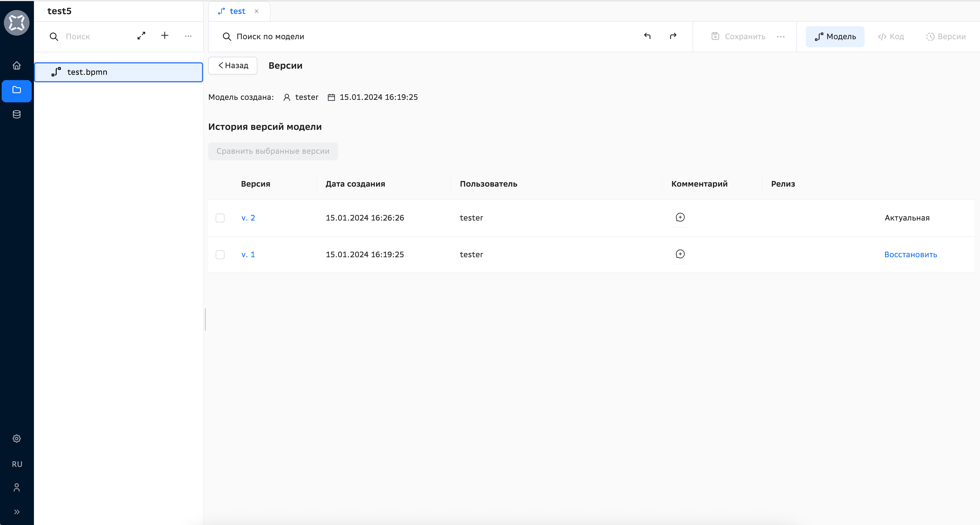The height and width of the screenshot is (525, 980).
Task: Select the checkbox for v. 2
Action: tap(220, 218)
